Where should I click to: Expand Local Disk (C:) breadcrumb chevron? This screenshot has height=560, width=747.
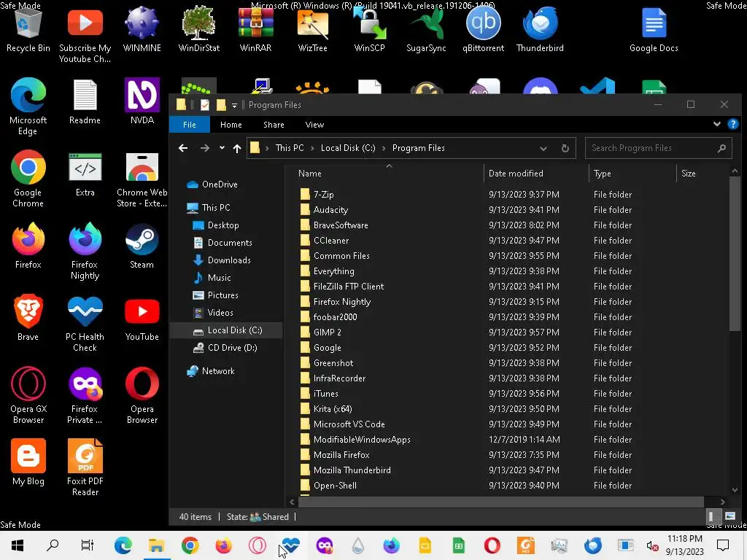[x=384, y=148]
